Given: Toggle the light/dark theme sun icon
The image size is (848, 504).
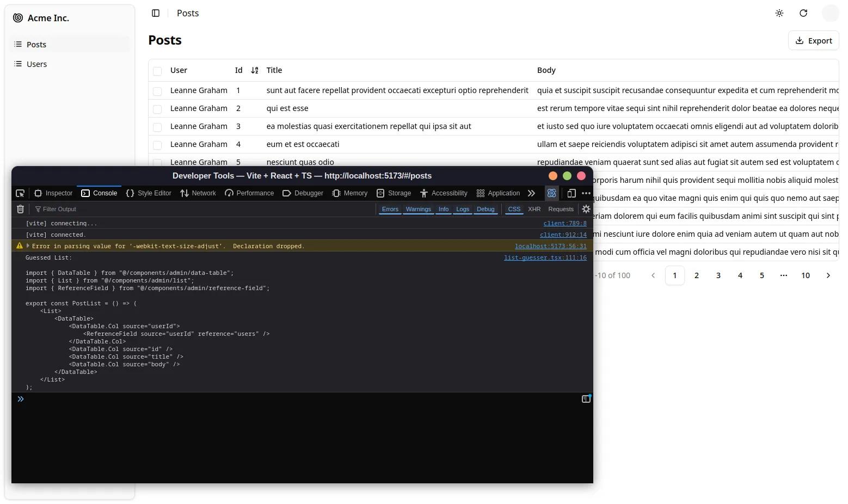Looking at the screenshot, I should (x=779, y=13).
